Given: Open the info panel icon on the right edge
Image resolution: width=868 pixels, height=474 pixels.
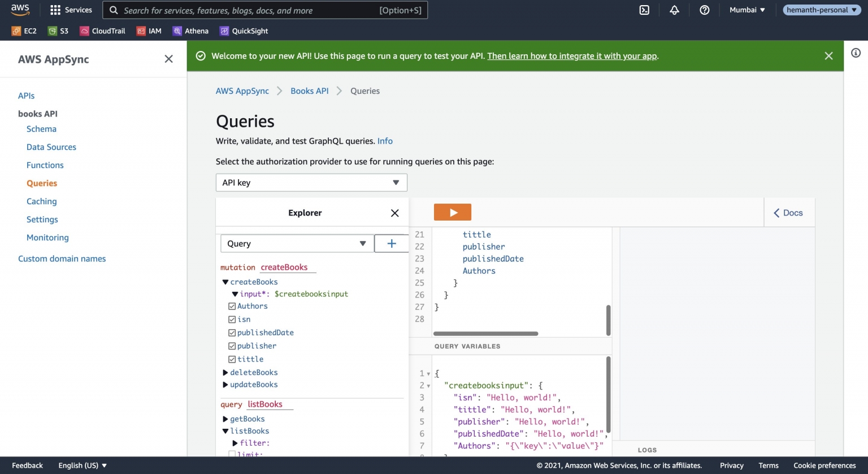Looking at the screenshot, I should point(856,53).
